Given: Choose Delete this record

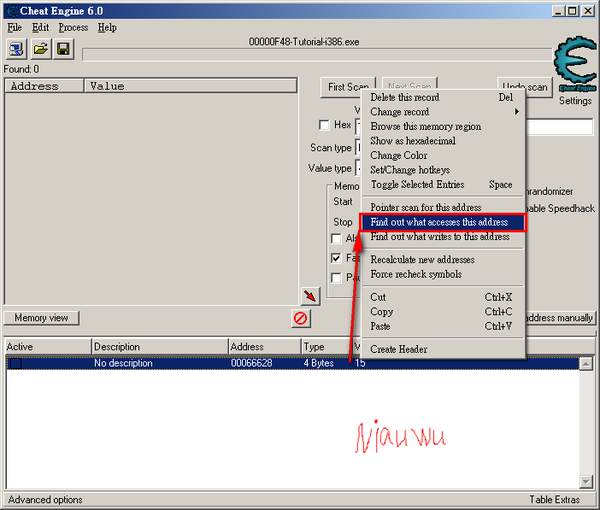Looking at the screenshot, I should tap(443, 97).
